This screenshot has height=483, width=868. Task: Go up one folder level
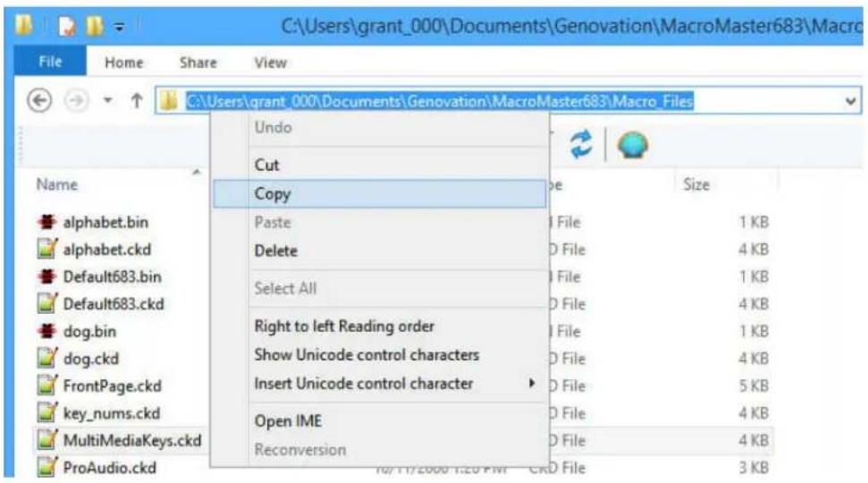(137, 101)
